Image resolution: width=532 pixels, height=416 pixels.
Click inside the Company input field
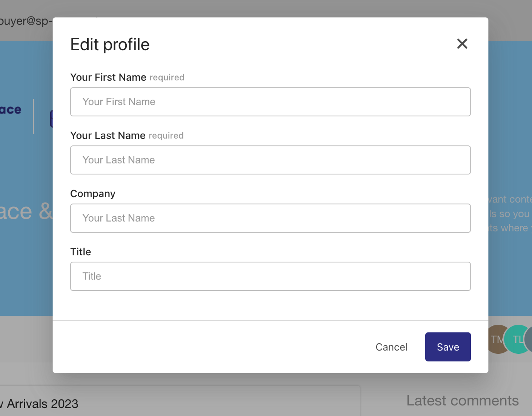coord(270,218)
